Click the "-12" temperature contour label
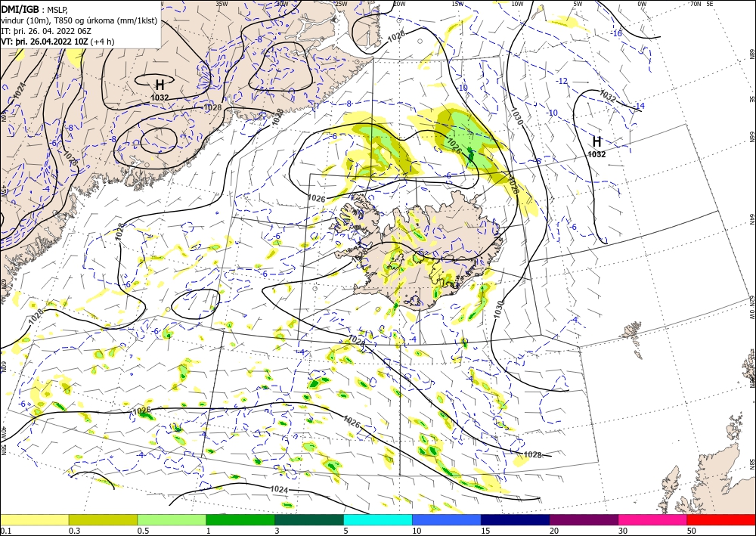This screenshot has width=756, height=536. click(x=562, y=81)
